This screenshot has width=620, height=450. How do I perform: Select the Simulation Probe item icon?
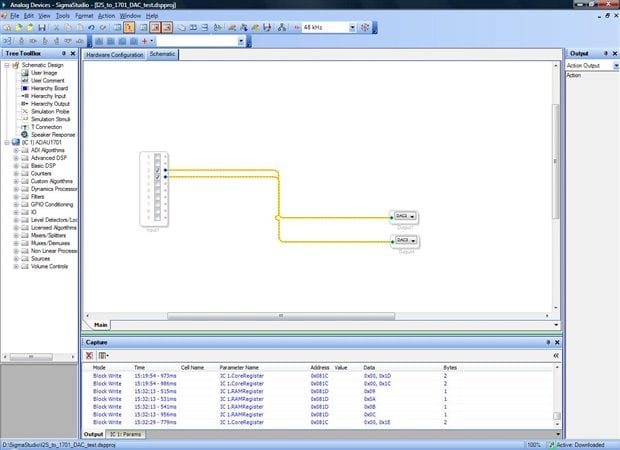coord(25,112)
